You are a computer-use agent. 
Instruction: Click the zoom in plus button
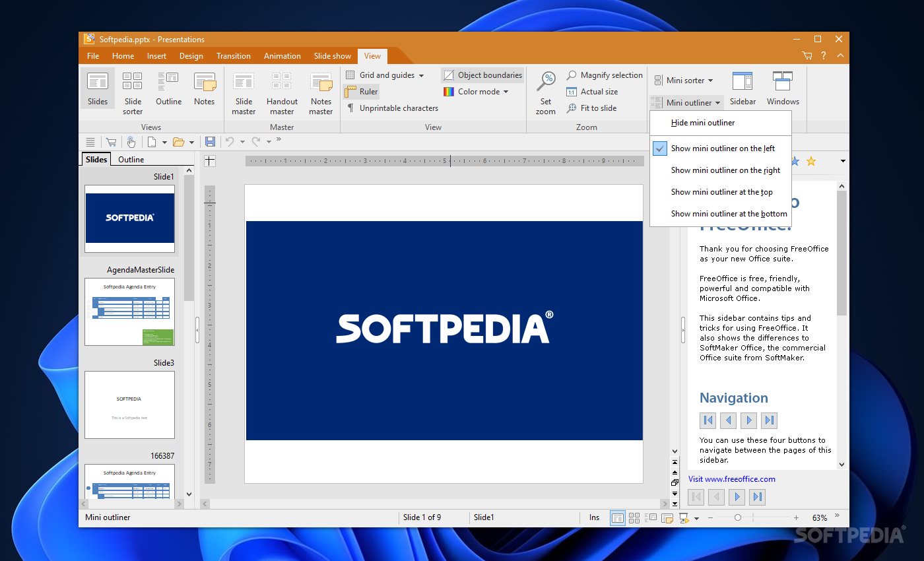tap(797, 518)
